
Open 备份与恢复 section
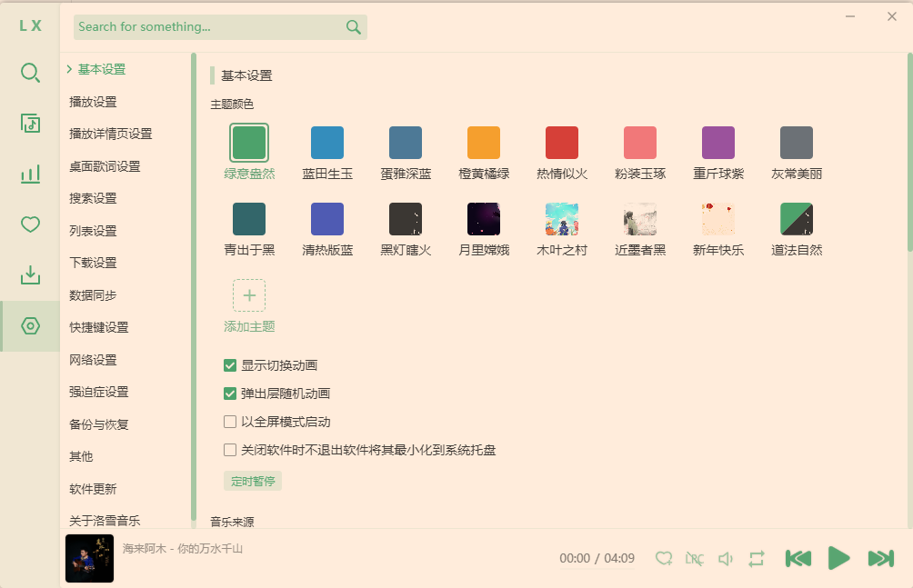click(x=99, y=425)
